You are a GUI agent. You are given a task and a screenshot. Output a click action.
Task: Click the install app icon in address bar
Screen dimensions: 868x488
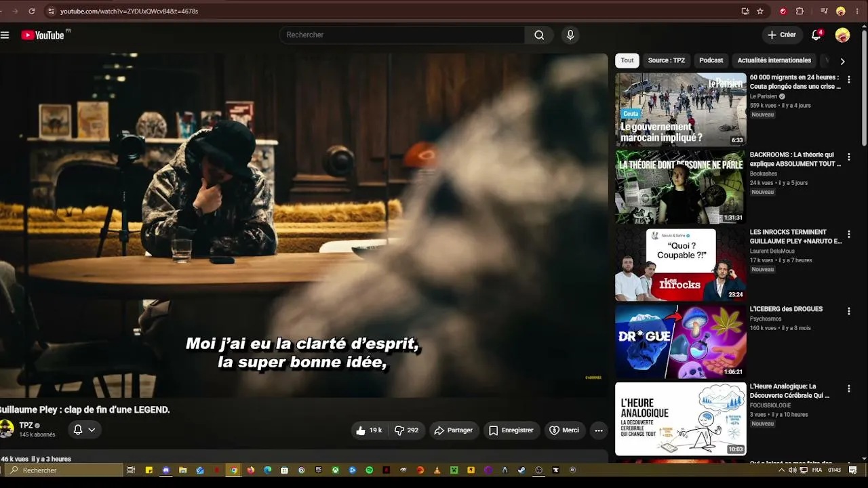pos(745,11)
